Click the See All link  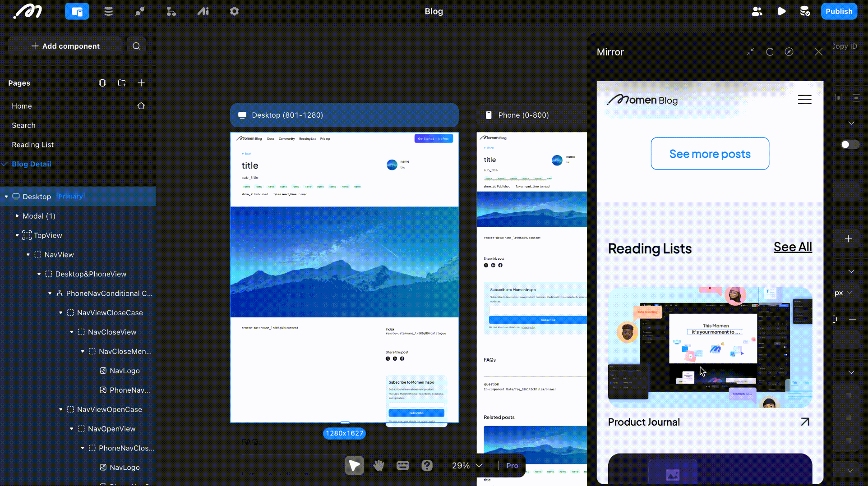tap(792, 247)
